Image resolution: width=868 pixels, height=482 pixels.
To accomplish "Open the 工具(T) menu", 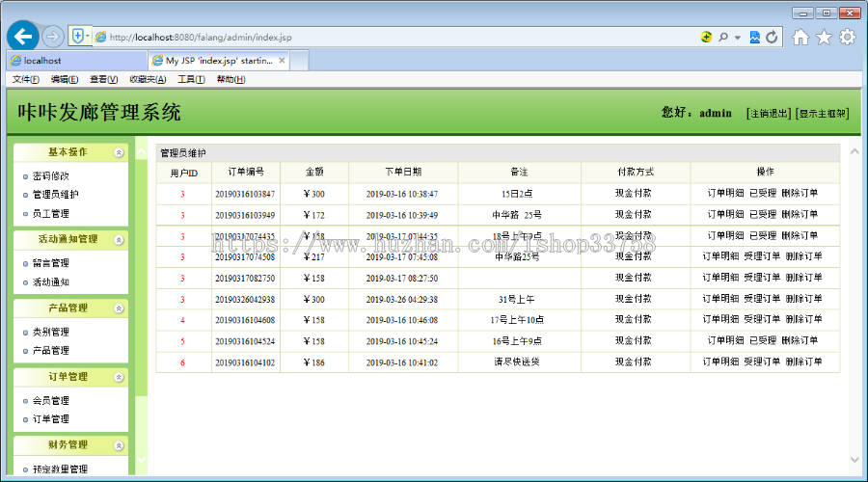I will tap(191, 79).
